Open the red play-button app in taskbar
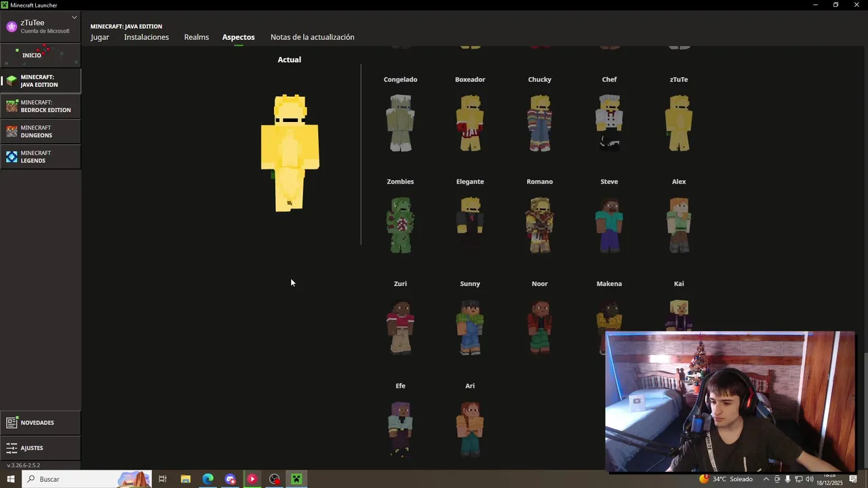Viewport: 868px width, 488px height. 252,479
